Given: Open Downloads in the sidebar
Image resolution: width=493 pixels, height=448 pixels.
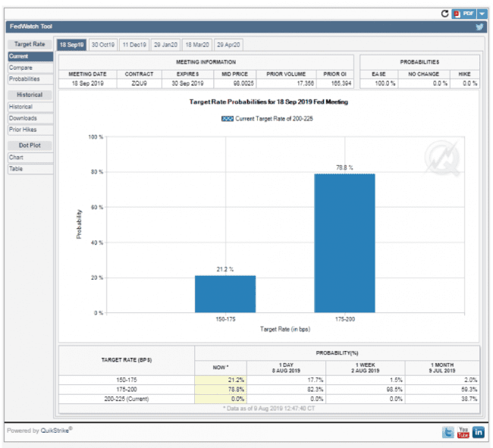Looking at the screenshot, I should coord(30,118).
